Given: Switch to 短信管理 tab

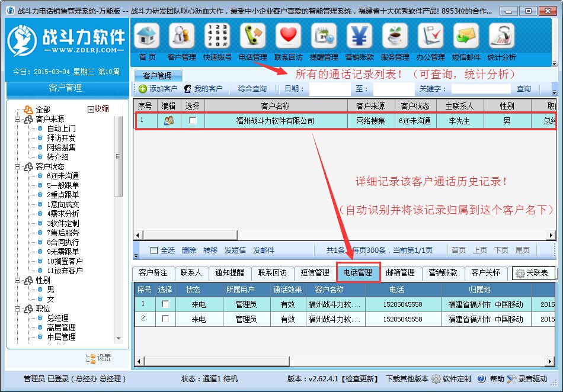Looking at the screenshot, I should [315, 273].
